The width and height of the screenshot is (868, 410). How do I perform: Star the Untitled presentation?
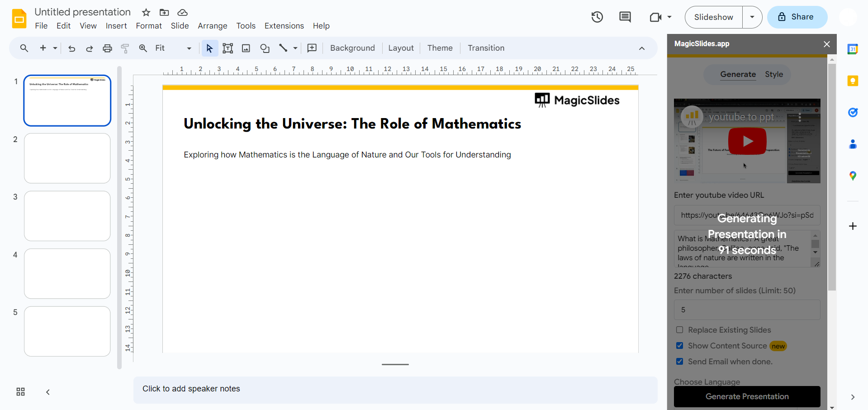[146, 13]
